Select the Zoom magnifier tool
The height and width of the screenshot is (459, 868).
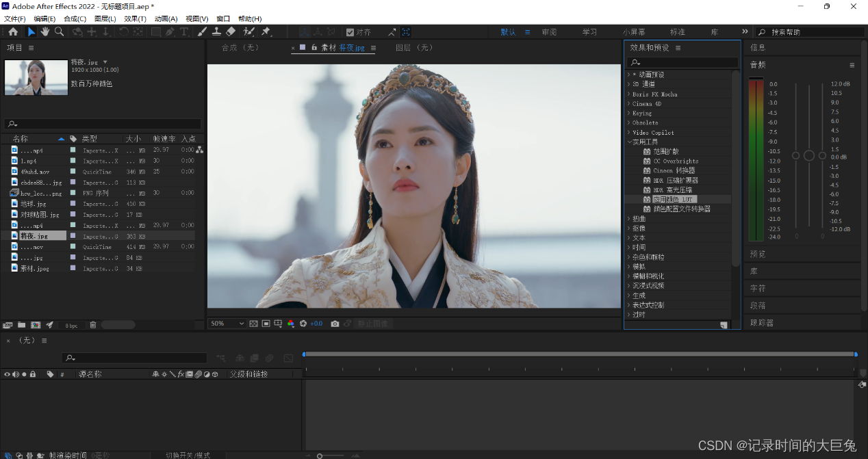tap(60, 31)
